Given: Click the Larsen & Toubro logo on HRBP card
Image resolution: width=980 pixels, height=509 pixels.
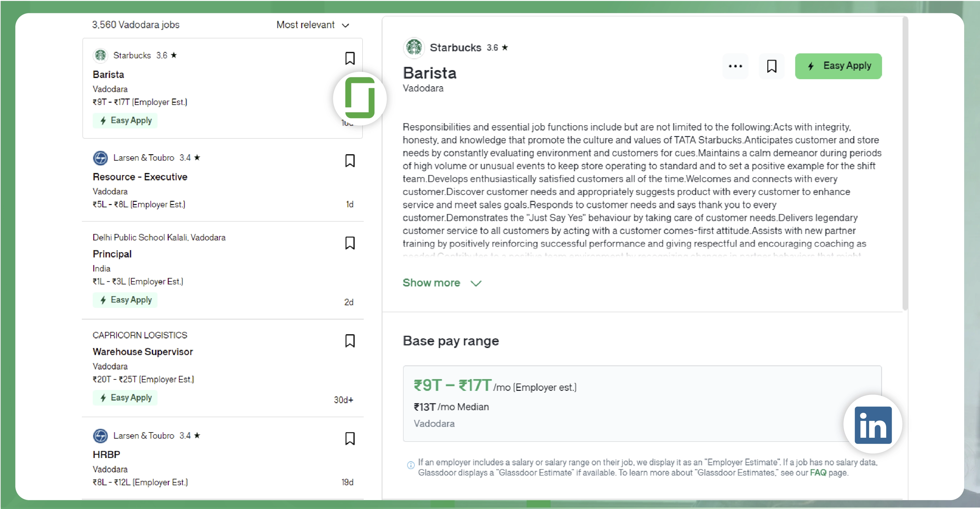Looking at the screenshot, I should click(100, 436).
